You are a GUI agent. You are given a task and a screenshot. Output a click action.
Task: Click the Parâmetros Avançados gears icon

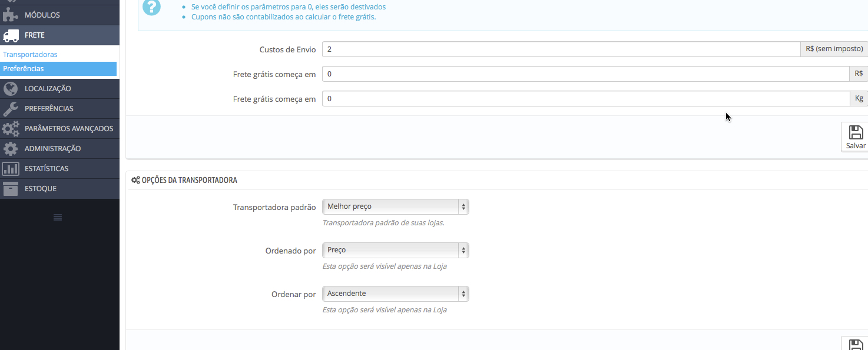pos(11,129)
